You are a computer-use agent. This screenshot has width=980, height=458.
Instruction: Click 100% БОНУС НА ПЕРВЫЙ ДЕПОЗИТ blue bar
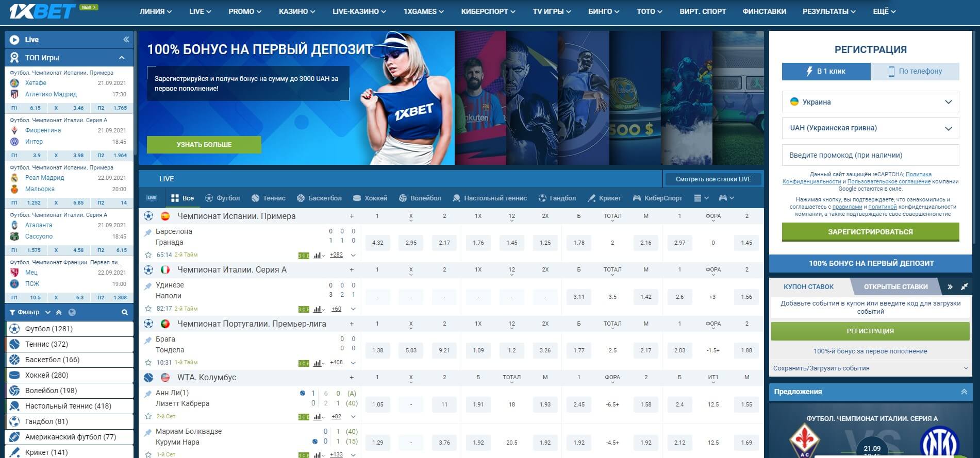pyautogui.click(x=871, y=263)
